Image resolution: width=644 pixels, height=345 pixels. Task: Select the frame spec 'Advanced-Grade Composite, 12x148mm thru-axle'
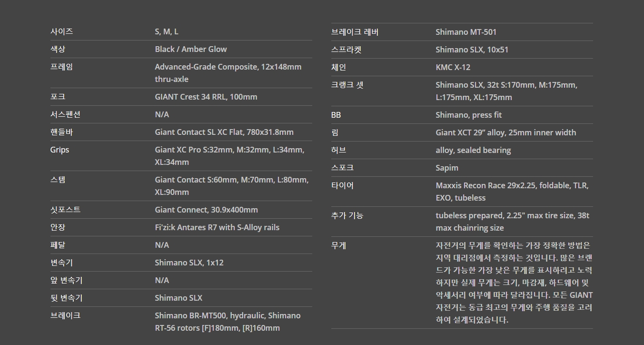[228, 73]
